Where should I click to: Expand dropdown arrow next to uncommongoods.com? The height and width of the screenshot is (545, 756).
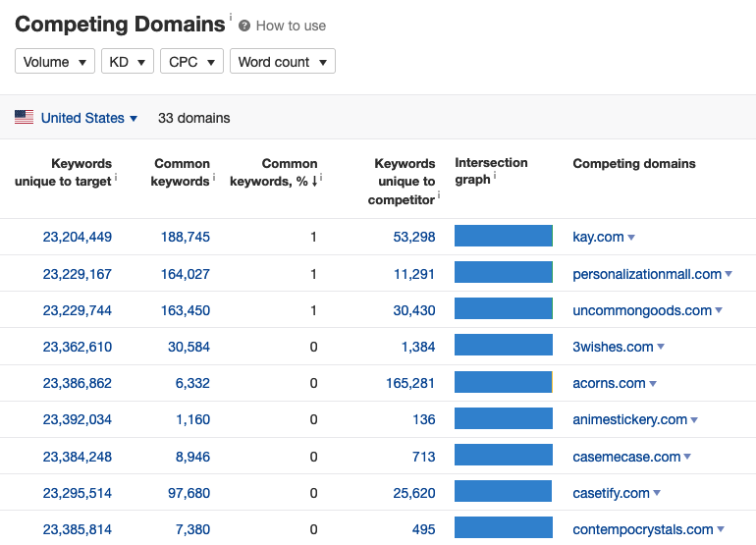[719, 310]
